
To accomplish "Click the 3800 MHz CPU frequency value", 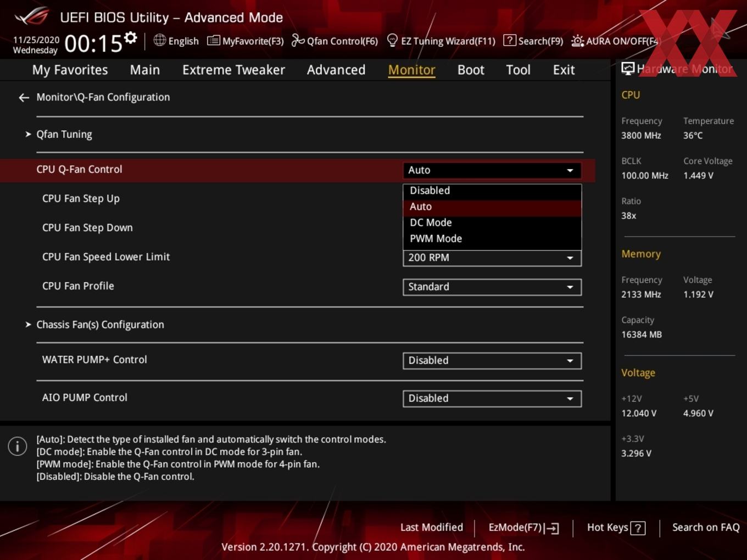I will (641, 136).
